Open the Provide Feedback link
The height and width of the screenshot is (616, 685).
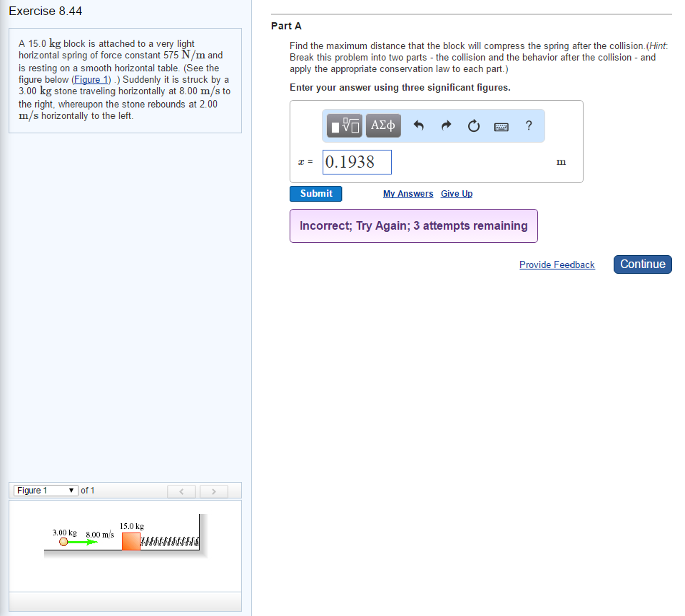[556, 265]
